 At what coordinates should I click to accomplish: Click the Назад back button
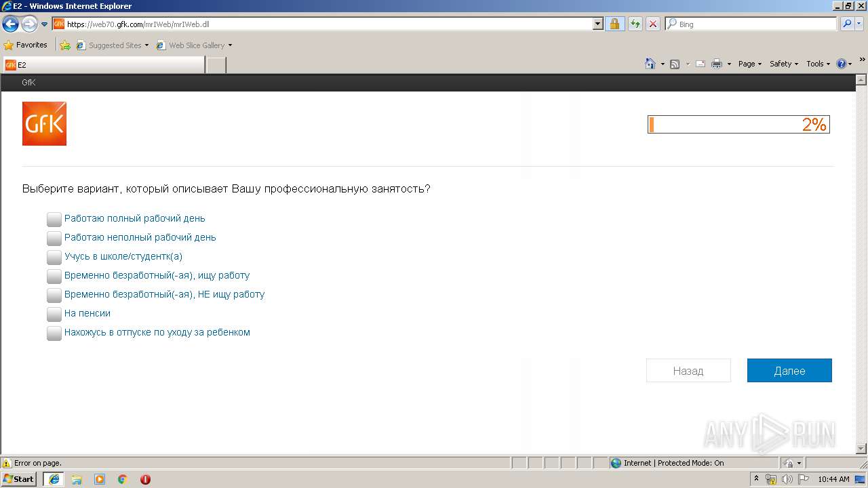(688, 371)
